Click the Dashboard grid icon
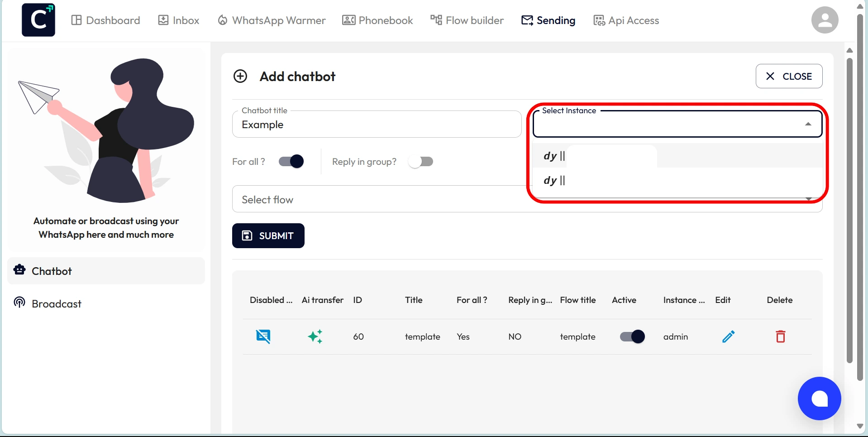This screenshot has width=868, height=437. [76, 20]
